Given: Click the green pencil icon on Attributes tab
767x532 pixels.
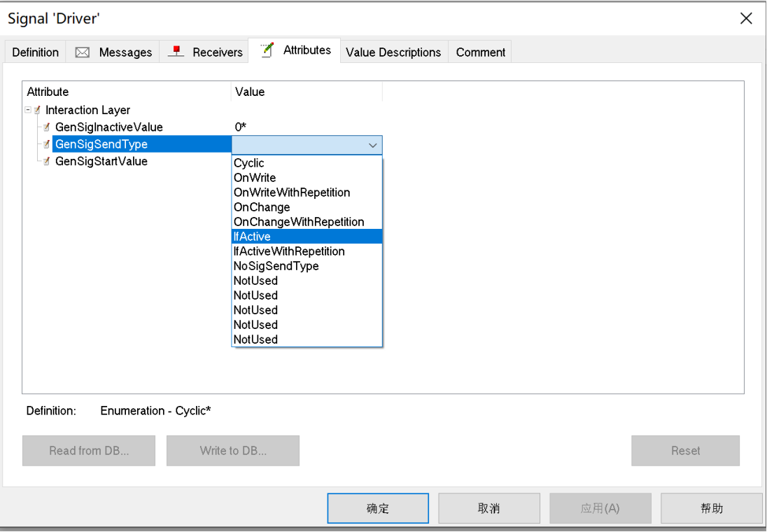Looking at the screenshot, I should (265, 50).
